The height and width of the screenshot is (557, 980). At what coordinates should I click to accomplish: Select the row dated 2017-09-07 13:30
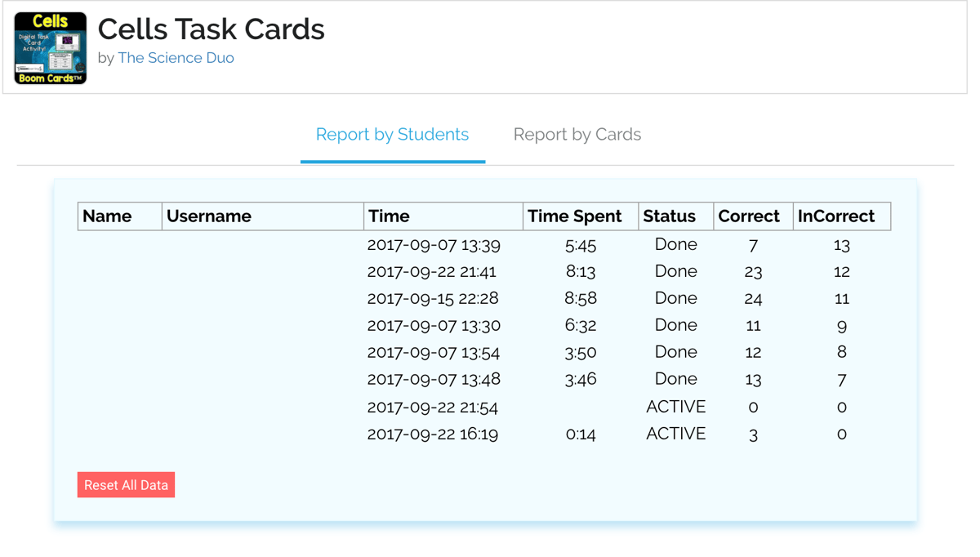coord(434,326)
